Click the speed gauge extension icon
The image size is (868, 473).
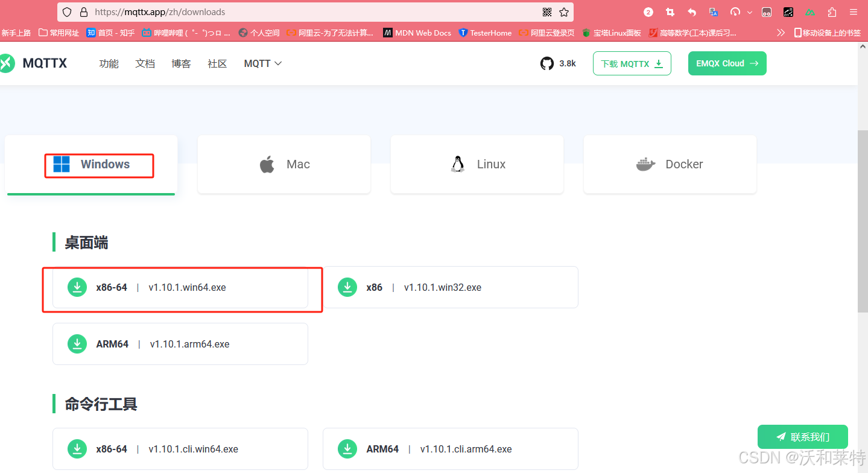coord(735,12)
